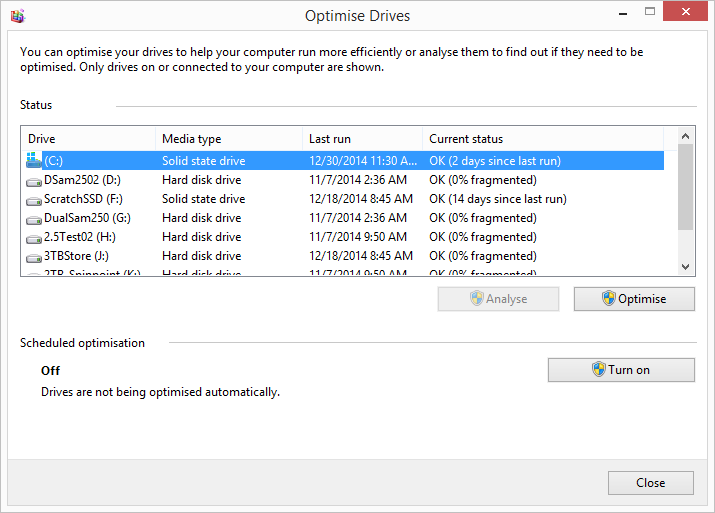The height and width of the screenshot is (513, 715).
Task: Click the Windows drive icon for (C:)
Action: click(x=33, y=160)
